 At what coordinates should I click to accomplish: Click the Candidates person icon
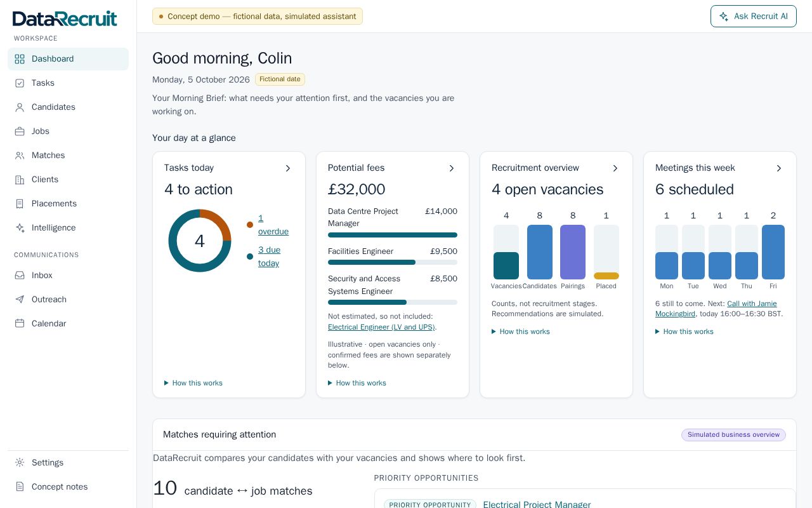tap(20, 107)
